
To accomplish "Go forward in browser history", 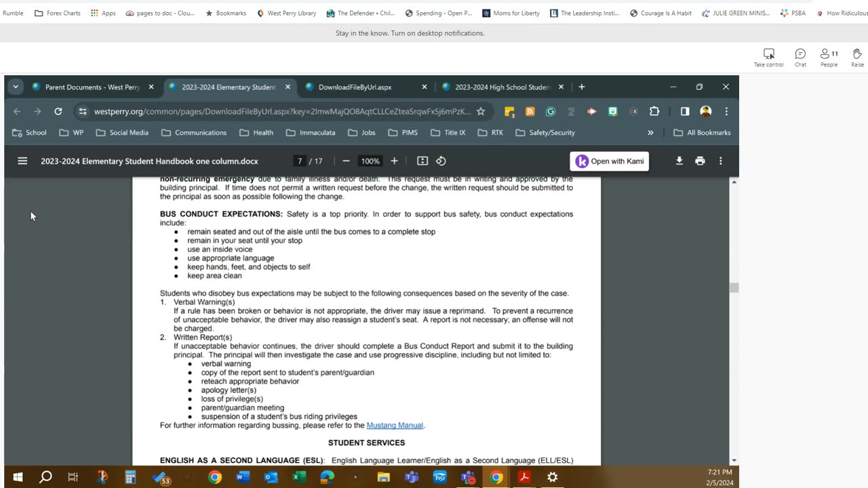I will (38, 111).
